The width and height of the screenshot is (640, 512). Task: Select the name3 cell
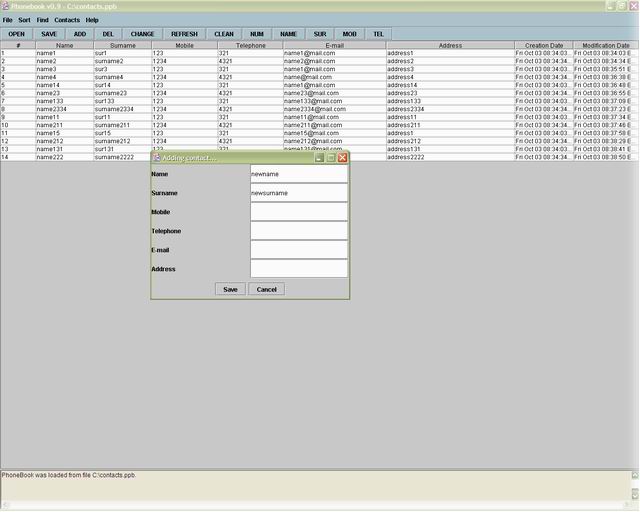coord(64,69)
